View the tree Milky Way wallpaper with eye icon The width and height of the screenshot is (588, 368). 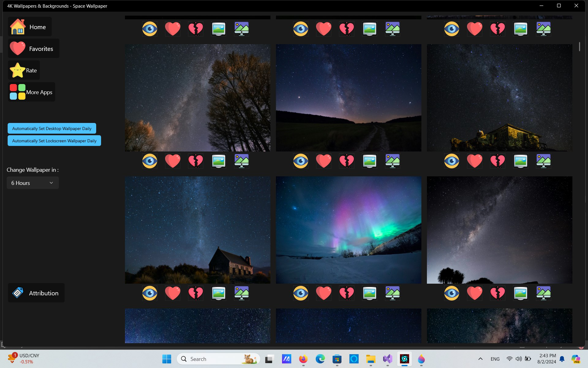coord(150,161)
